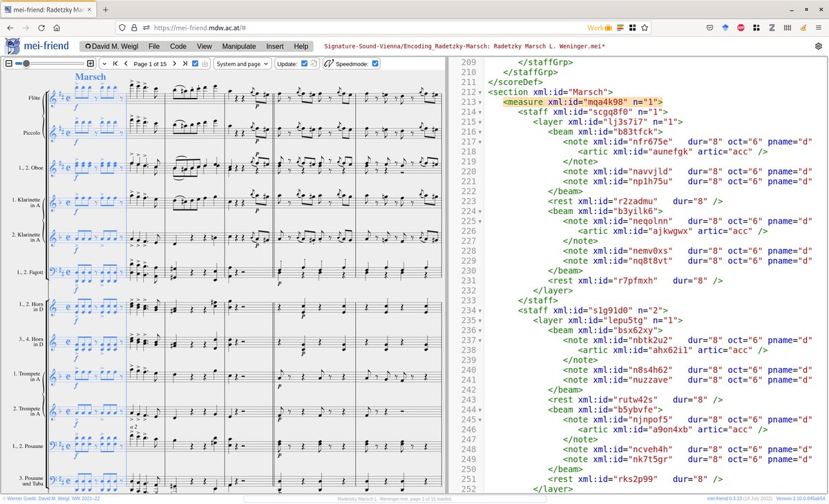Click the Speedmode handwriting icon
This screenshot has height=504, width=829.
click(x=330, y=64)
